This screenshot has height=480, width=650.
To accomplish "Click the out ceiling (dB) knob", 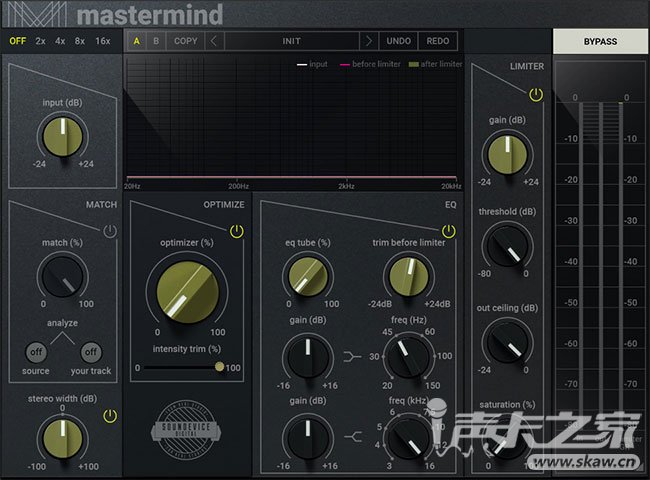I will [x=507, y=342].
